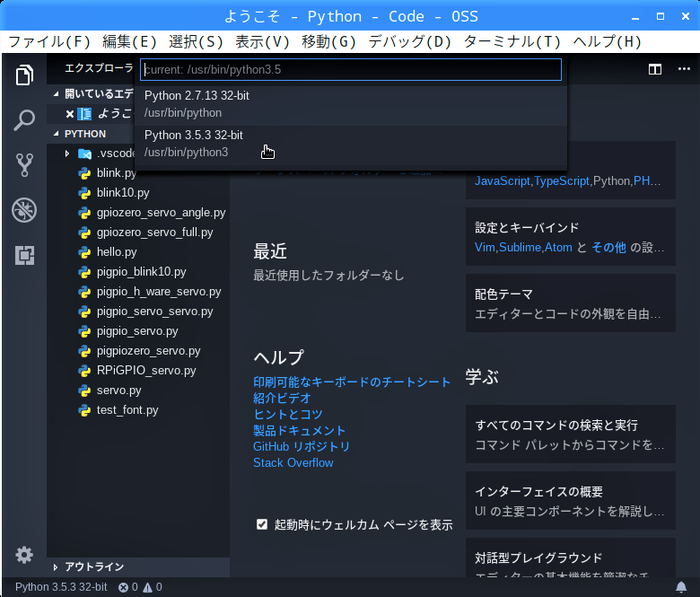Open pigpiozero_servo.py file
Viewport: 700px width, 597px height.
(x=149, y=351)
